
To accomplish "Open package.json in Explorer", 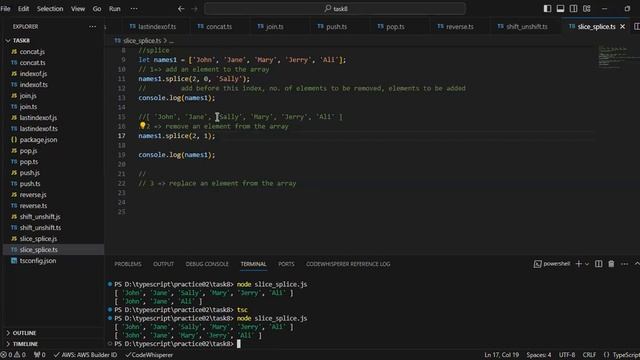I will (38, 140).
